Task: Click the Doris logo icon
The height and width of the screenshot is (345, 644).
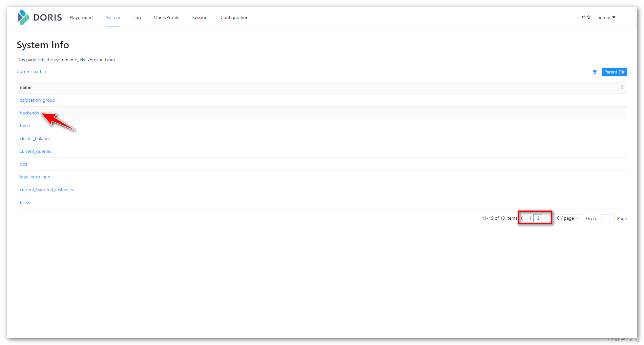Action: click(x=23, y=17)
